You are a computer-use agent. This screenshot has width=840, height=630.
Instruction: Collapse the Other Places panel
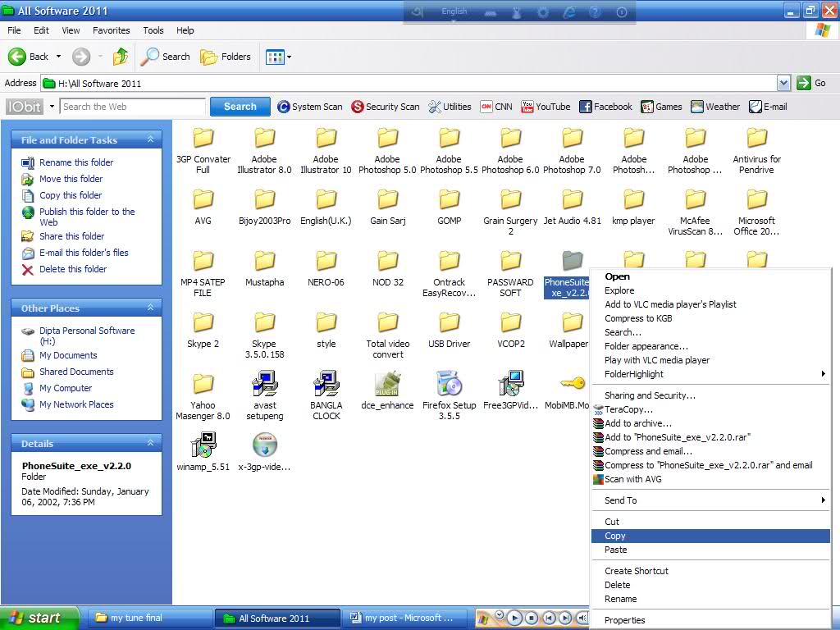coord(151,308)
